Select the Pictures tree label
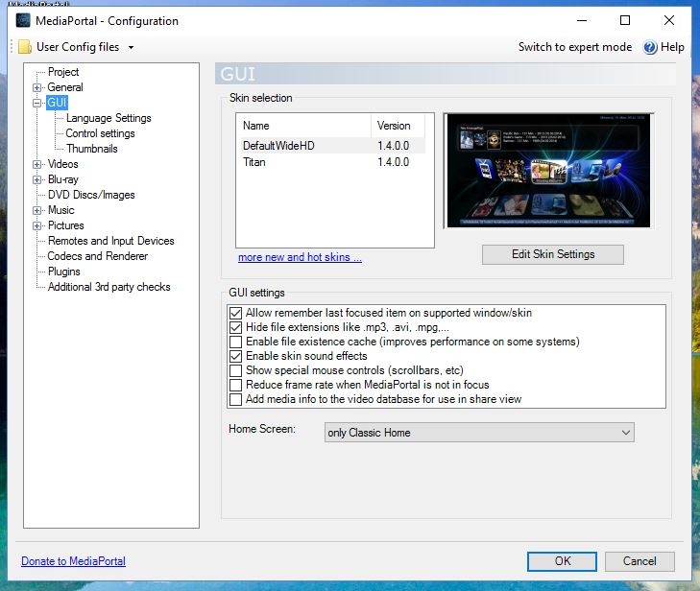This screenshot has height=591, width=700. (65, 225)
